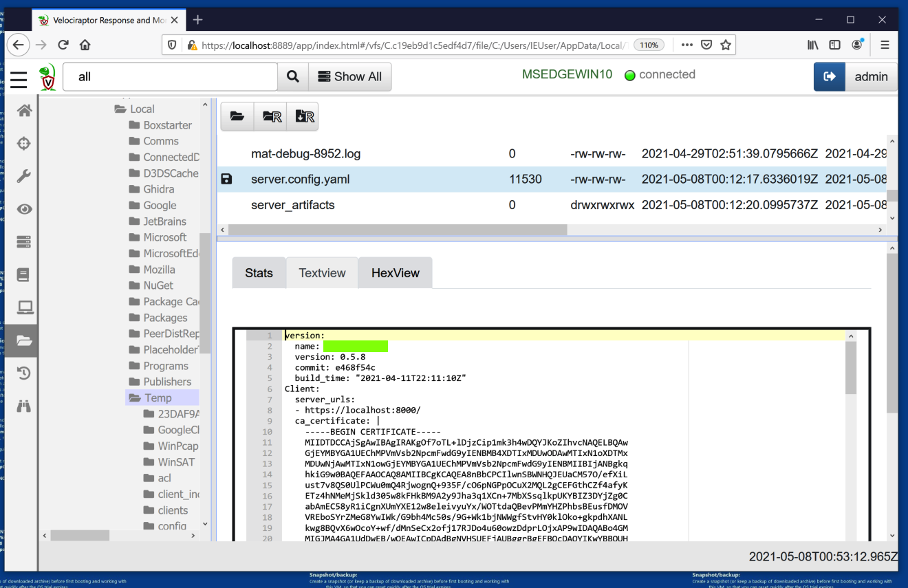Click the Show All button
Viewport: 908px width, 588px height.
coord(349,77)
